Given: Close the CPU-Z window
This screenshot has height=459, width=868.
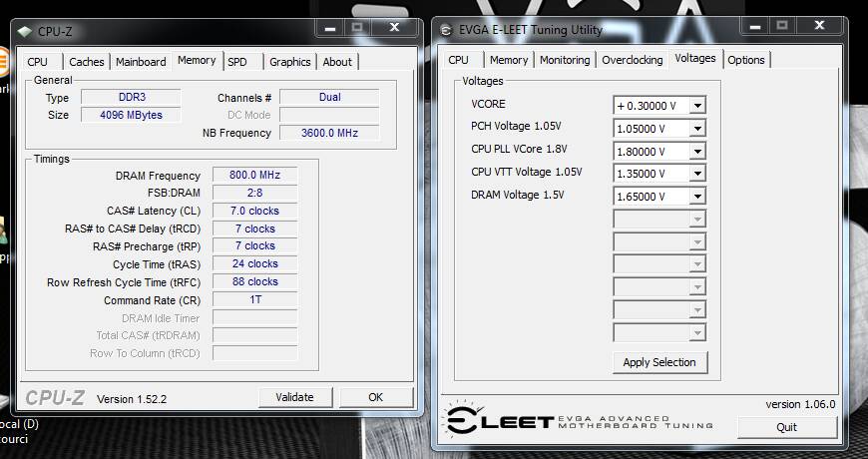Looking at the screenshot, I should coord(394,28).
